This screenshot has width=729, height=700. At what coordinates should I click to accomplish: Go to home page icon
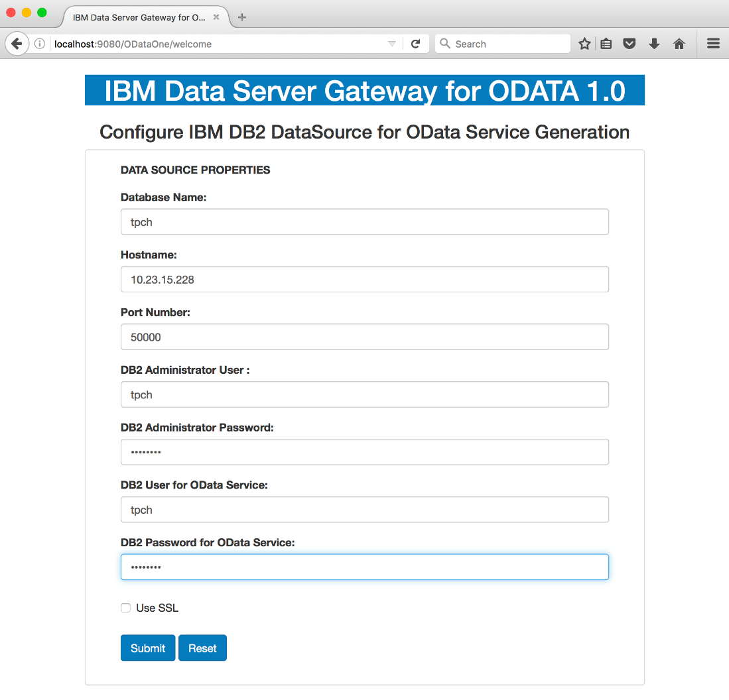pos(679,44)
